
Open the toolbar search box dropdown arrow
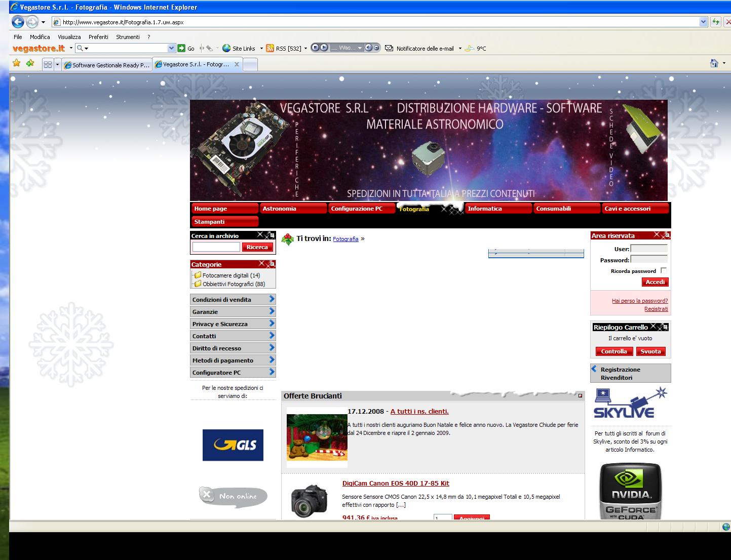pyautogui.click(x=171, y=48)
